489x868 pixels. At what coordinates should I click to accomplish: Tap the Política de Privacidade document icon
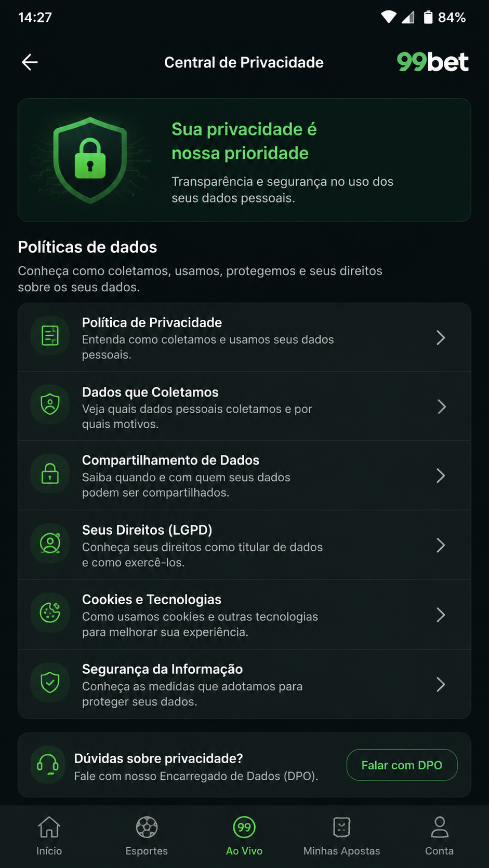click(50, 336)
